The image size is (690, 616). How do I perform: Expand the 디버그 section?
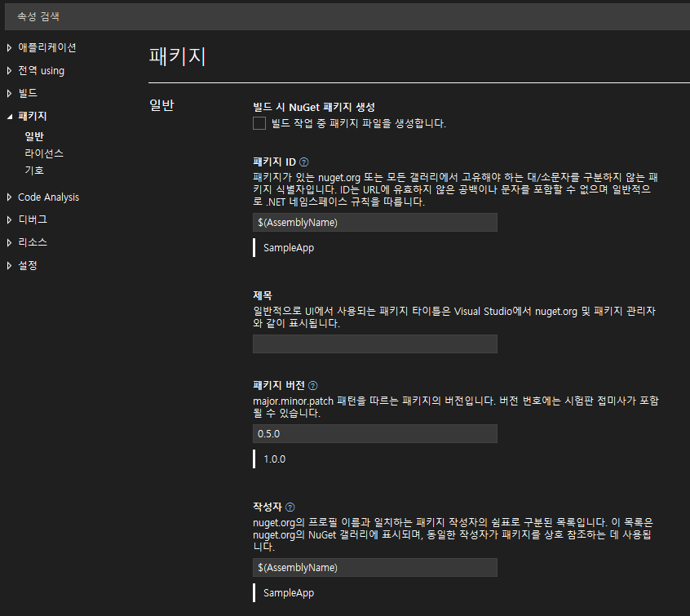pos(9,219)
